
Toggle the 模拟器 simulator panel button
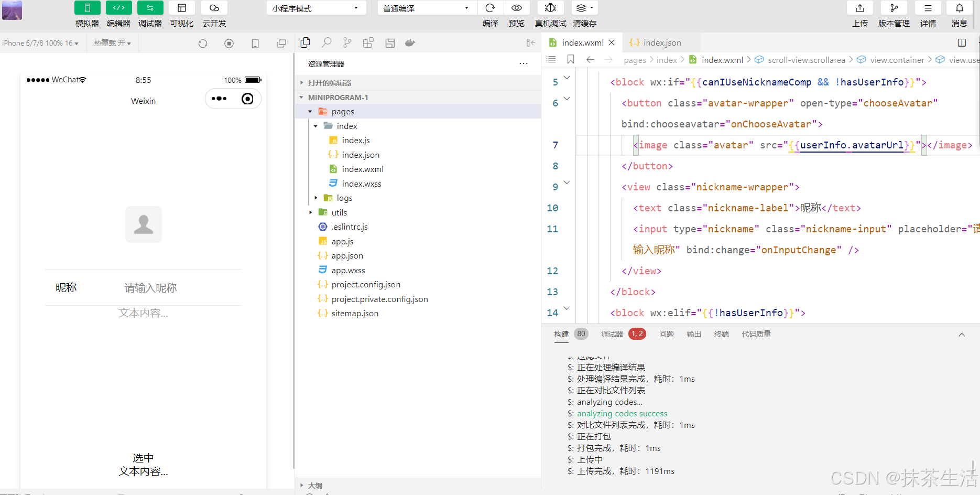point(88,8)
